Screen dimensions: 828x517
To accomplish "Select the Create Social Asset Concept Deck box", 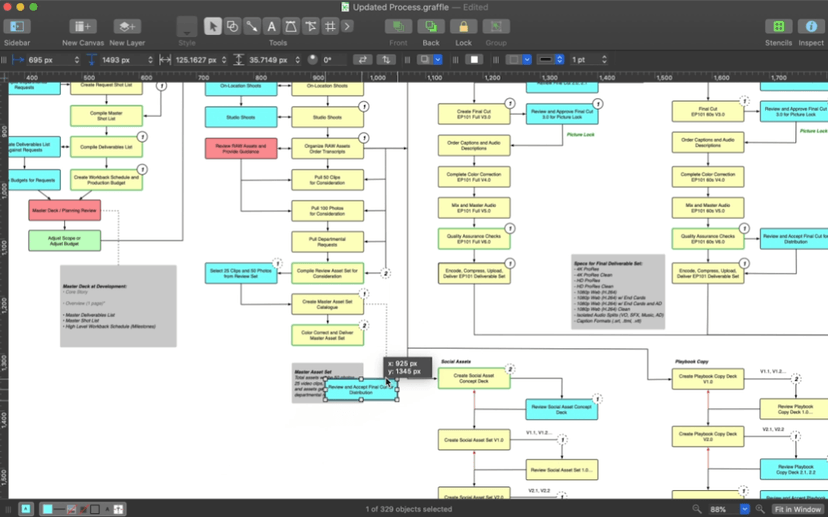I will (x=474, y=378).
